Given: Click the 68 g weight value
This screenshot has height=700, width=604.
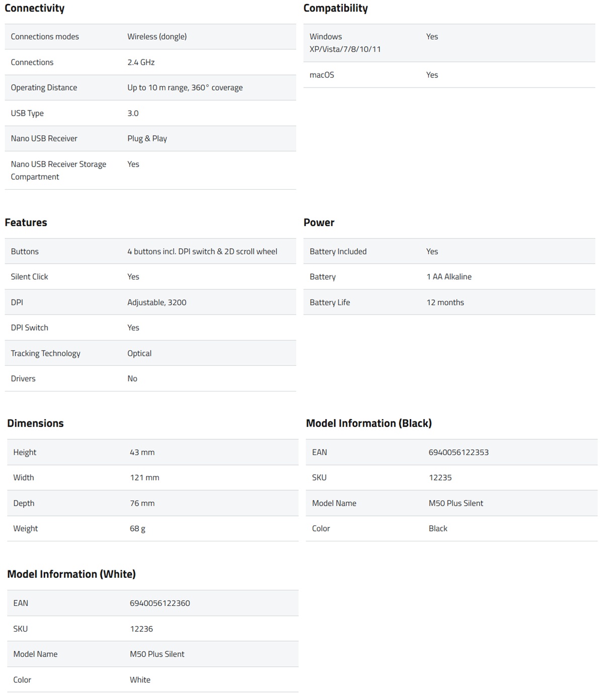Looking at the screenshot, I should tap(137, 528).
